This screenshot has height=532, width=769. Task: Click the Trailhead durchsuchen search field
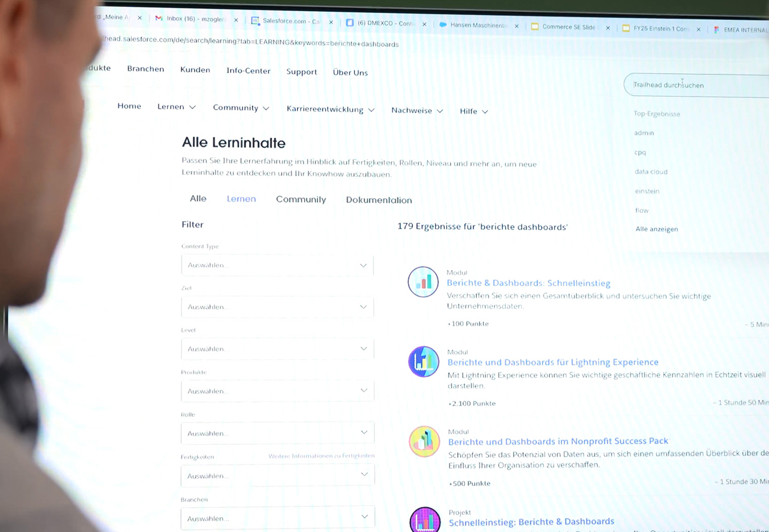click(697, 85)
